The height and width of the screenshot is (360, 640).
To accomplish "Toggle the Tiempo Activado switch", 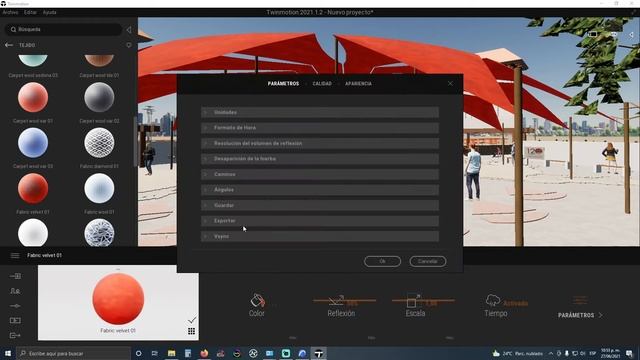I will tap(516, 303).
